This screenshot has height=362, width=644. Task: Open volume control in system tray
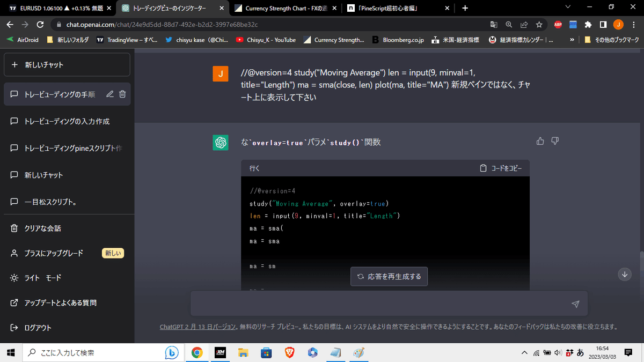pyautogui.click(x=558, y=352)
